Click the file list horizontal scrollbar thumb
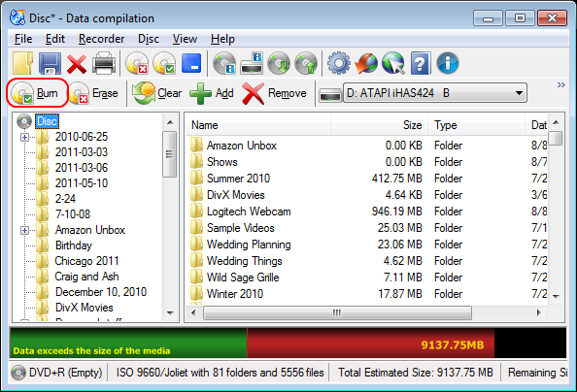This screenshot has width=577, height=392. [337, 313]
